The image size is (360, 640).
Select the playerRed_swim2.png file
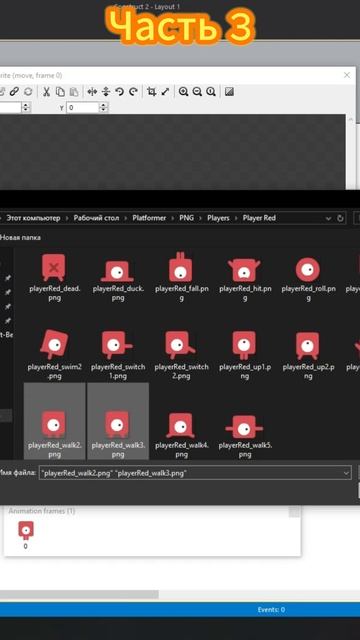[x=54, y=355]
